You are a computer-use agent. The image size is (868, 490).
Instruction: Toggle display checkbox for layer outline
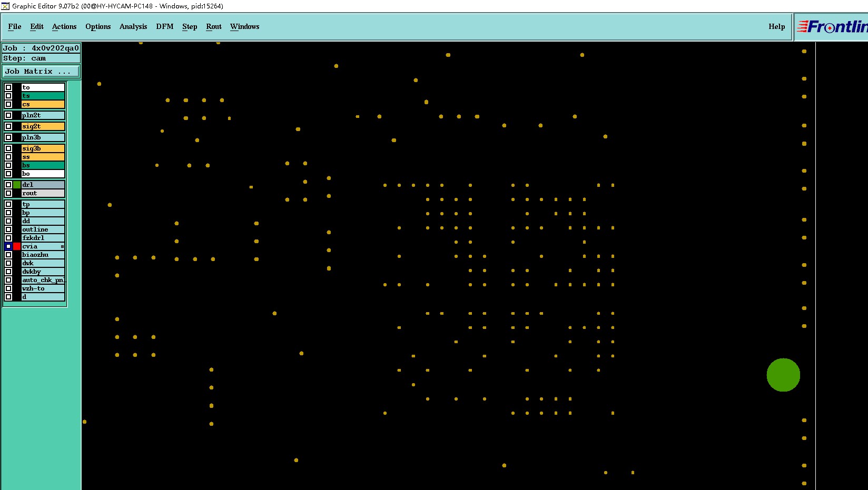point(8,229)
